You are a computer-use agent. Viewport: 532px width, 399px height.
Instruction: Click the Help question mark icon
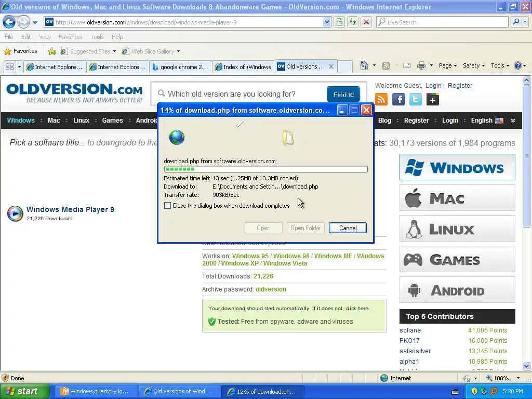[x=518, y=65]
